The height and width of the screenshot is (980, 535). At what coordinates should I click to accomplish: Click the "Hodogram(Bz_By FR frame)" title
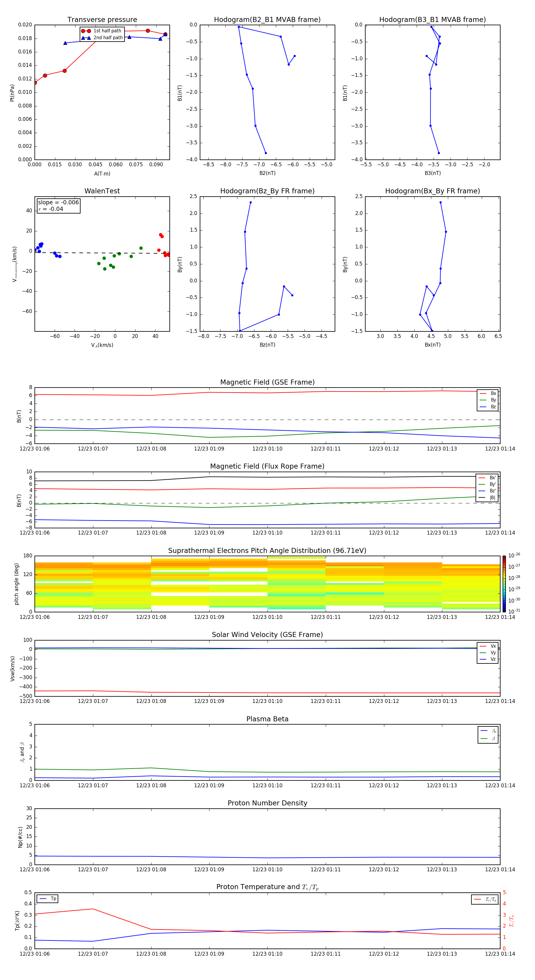click(267, 191)
